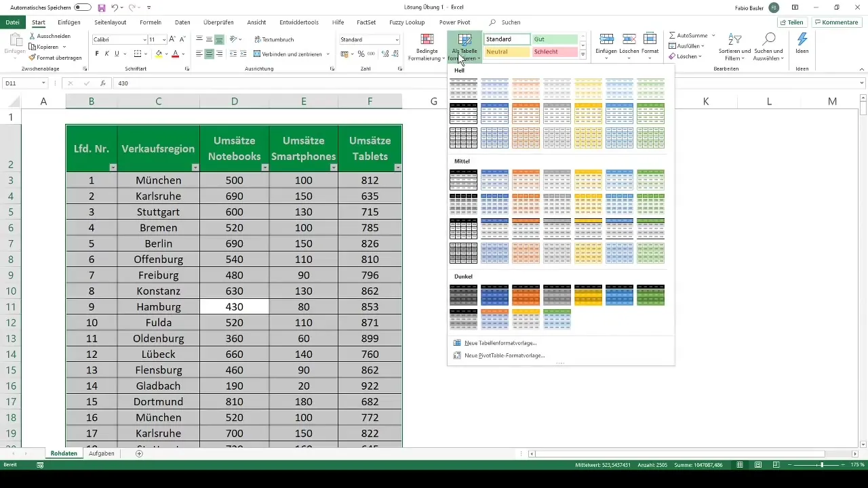The height and width of the screenshot is (488, 868).
Task: Open the Datei tab
Action: [12, 22]
